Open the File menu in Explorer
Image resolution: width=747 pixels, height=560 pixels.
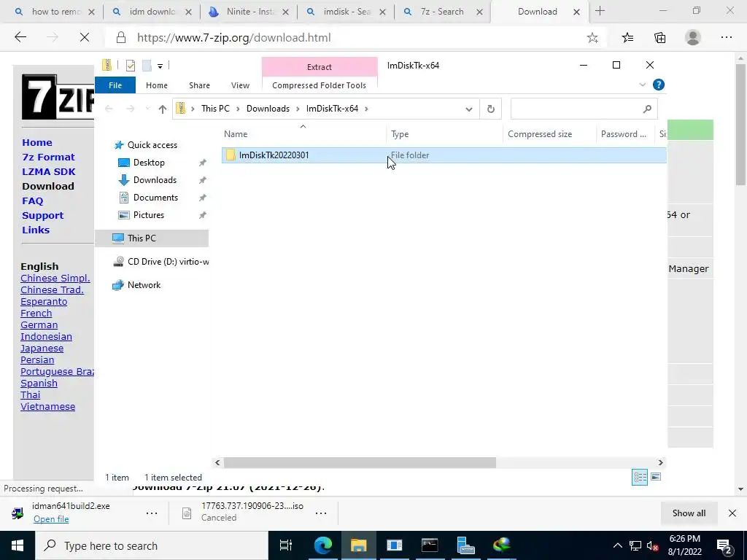point(115,85)
